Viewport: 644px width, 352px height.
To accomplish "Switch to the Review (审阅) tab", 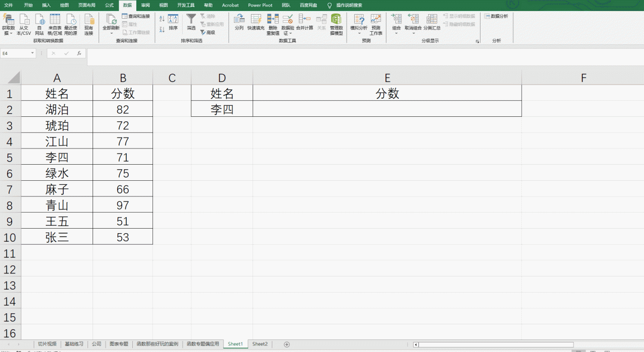I will tap(145, 5).
